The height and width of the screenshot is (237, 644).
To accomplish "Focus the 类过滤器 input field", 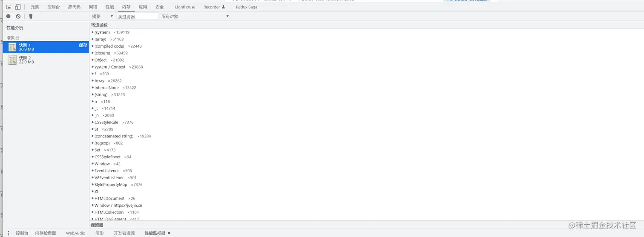I will 138,16.
